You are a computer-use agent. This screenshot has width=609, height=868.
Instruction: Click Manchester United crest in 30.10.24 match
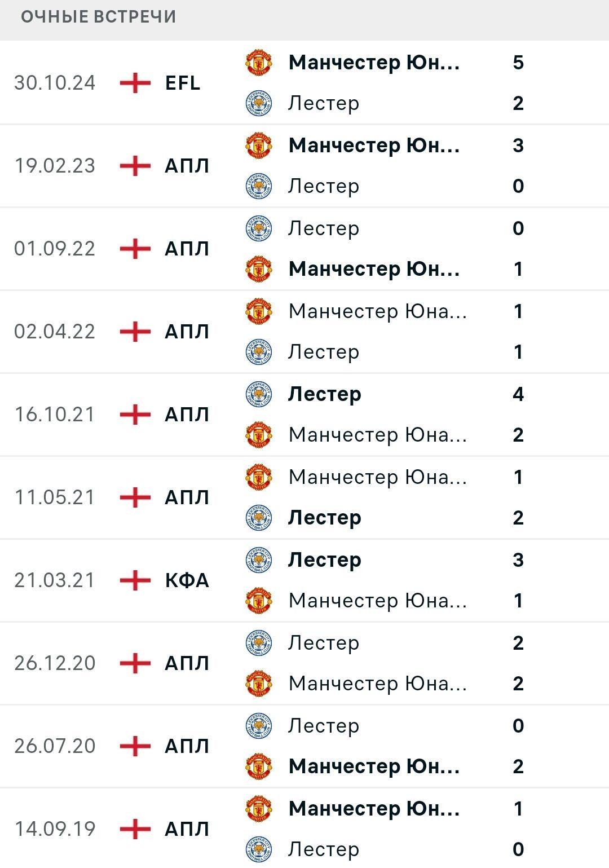259,62
